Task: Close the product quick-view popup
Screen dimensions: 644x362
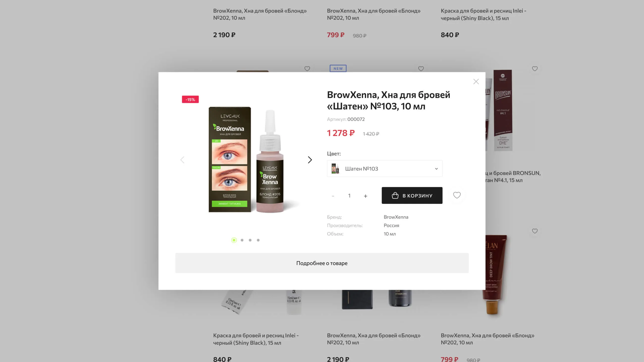Action: click(x=476, y=82)
